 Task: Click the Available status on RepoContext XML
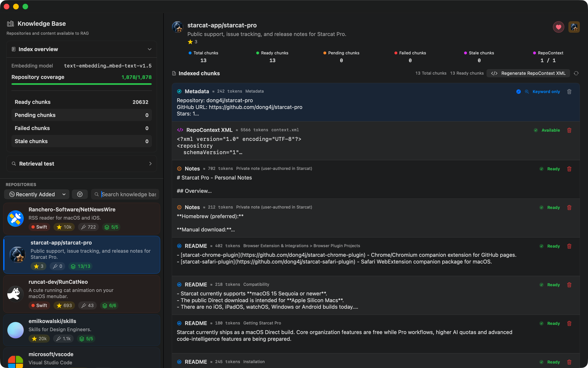click(551, 130)
